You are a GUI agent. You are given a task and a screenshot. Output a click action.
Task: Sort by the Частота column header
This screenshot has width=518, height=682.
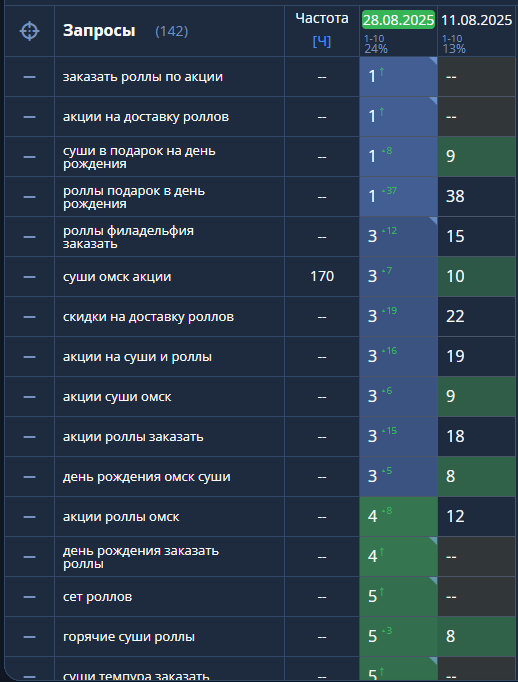322,18
